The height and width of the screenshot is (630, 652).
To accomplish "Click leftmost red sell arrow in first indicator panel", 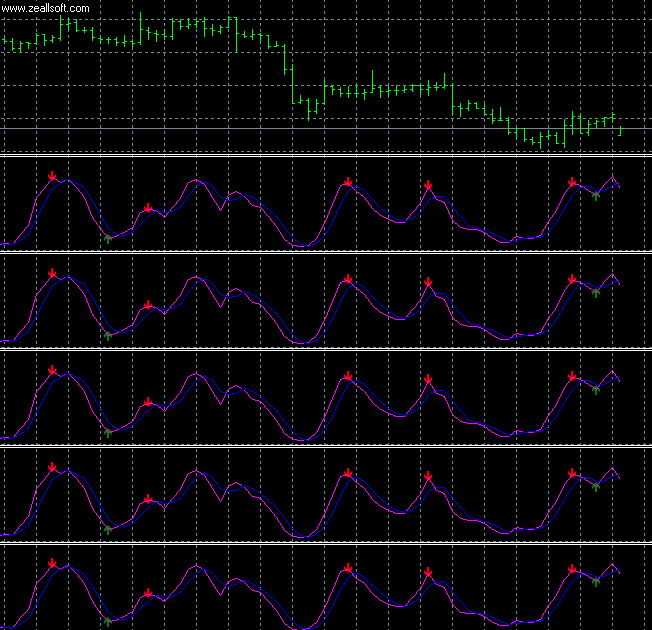I will pyautogui.click(x=52, y=177).
